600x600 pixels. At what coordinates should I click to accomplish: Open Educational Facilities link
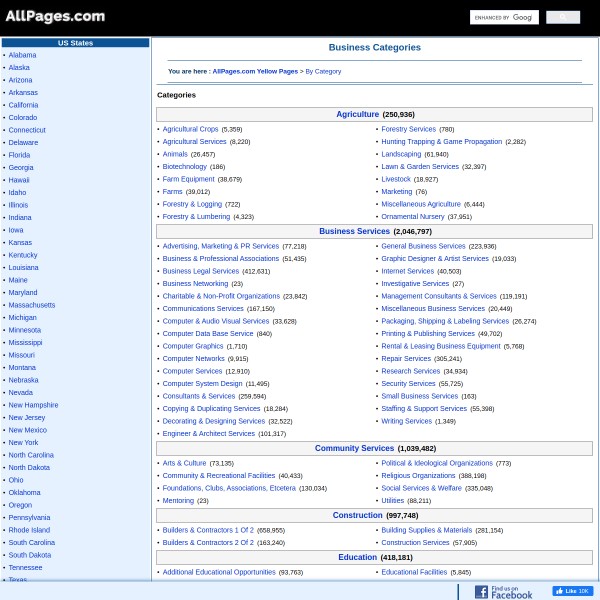pos(414,572)
